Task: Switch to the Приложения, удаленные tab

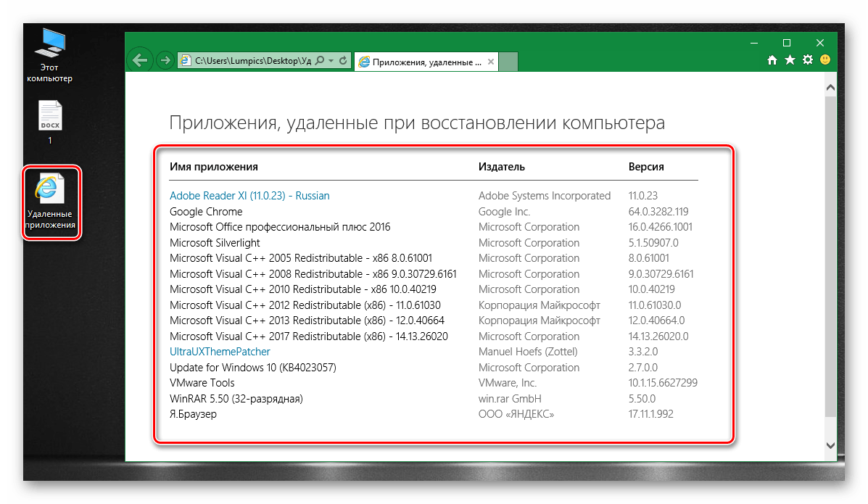Action: tap(426, 62)
